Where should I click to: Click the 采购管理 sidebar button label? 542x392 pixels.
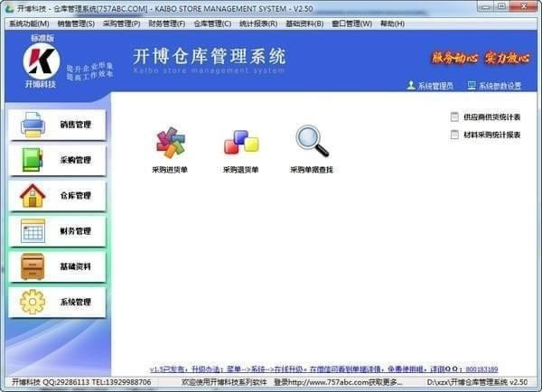(75, 160)
